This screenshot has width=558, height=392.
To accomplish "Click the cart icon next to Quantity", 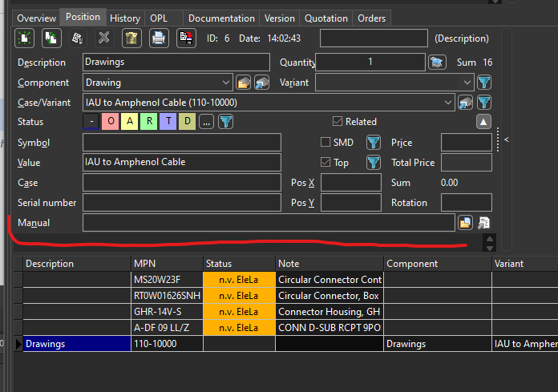I will pos(437,63).
